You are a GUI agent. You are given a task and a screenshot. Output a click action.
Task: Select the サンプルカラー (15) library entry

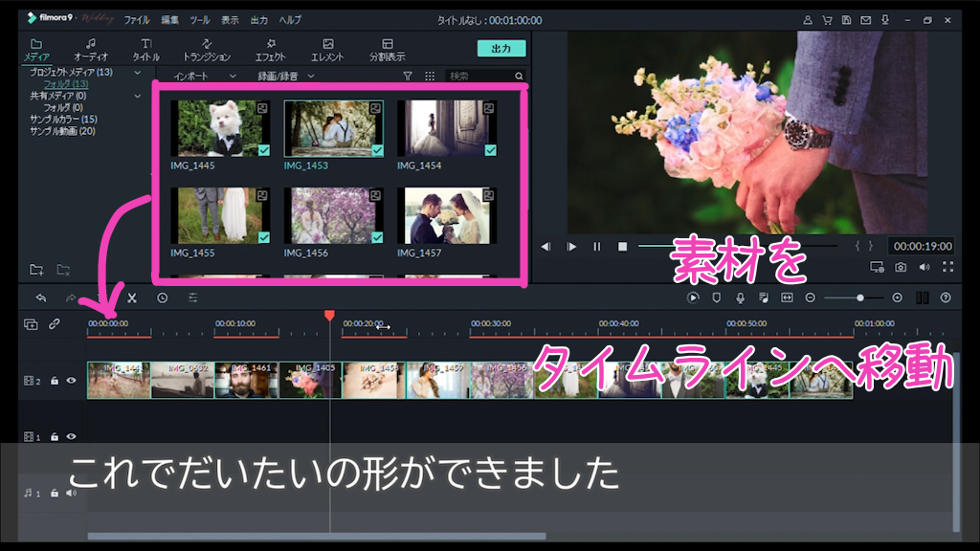(63, 119)
